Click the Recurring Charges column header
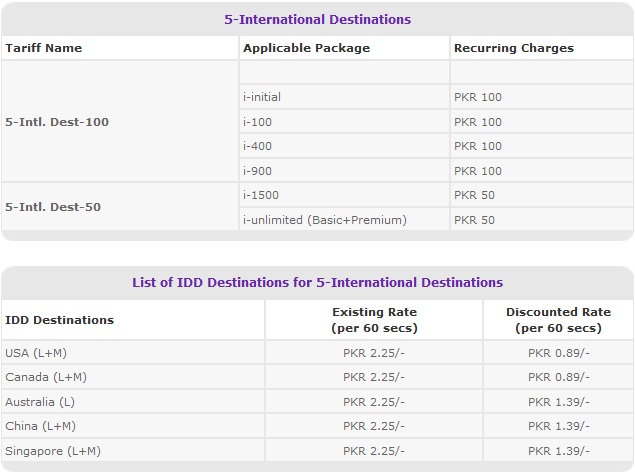Screen dimensions: 635x473 (542, 48)
